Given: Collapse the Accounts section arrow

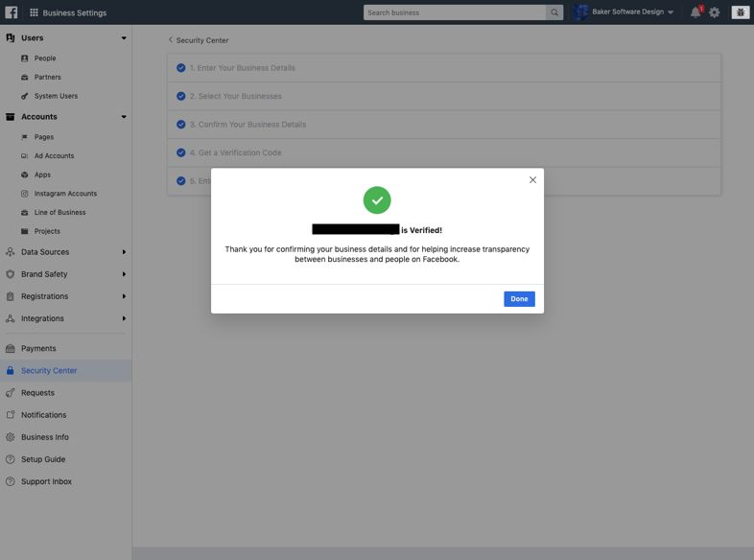Looking at the screenshot, I should pyautogui.click(x=124, y=117).
